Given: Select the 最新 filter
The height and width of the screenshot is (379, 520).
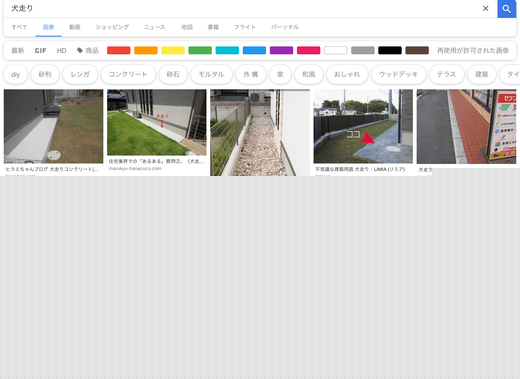Looking at the screenshot, I should 18,50.
